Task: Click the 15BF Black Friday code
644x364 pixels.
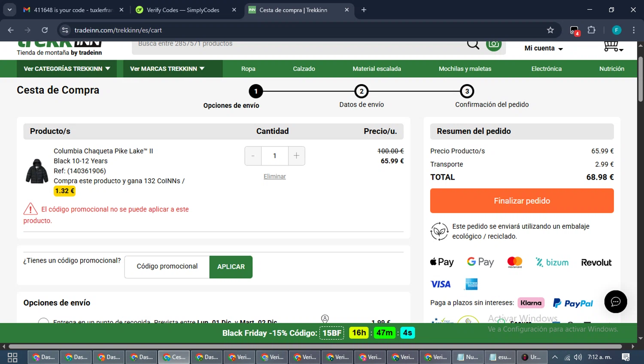Action: pyautogui.click(x=332, y=333)
